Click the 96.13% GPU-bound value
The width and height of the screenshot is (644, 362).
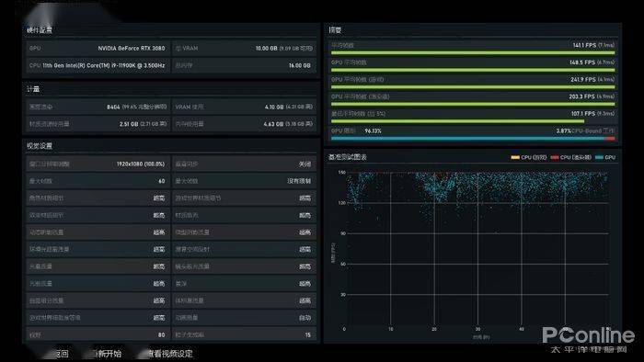373,130
